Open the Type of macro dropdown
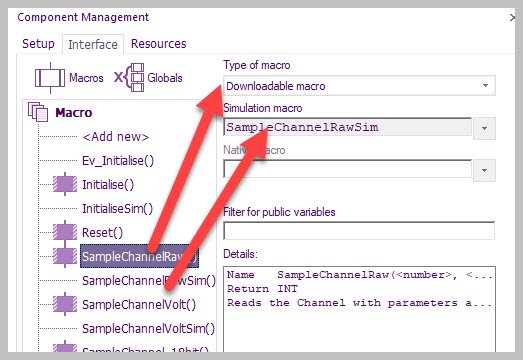The image size is (523, 360). (x=359, y=86)
